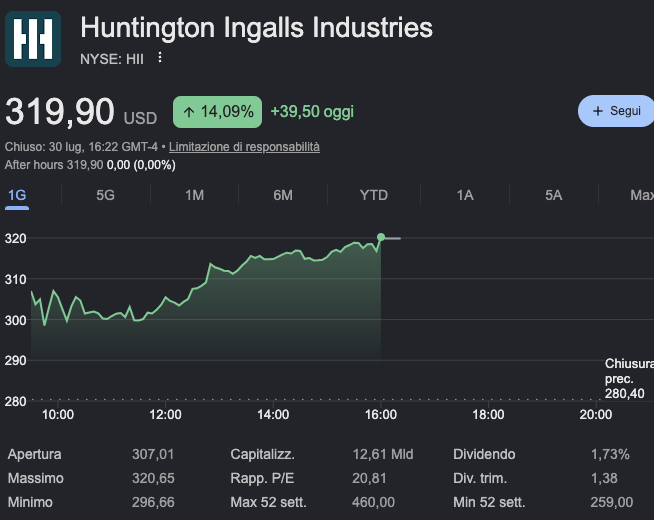Viewport: 654px width, 520px height.
Task: Click the NYSE: HII ticker label
Action: point(112,59)
